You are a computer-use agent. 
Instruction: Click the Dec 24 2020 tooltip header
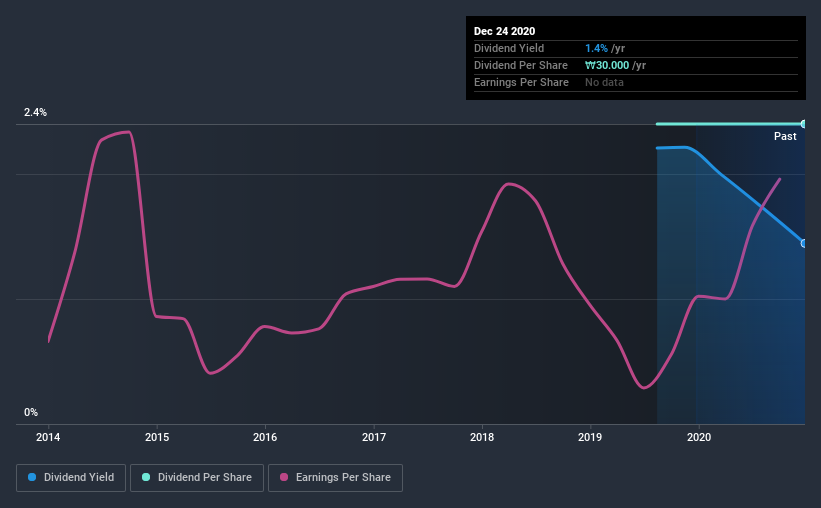pyautogui.click(x=504, y=31)
